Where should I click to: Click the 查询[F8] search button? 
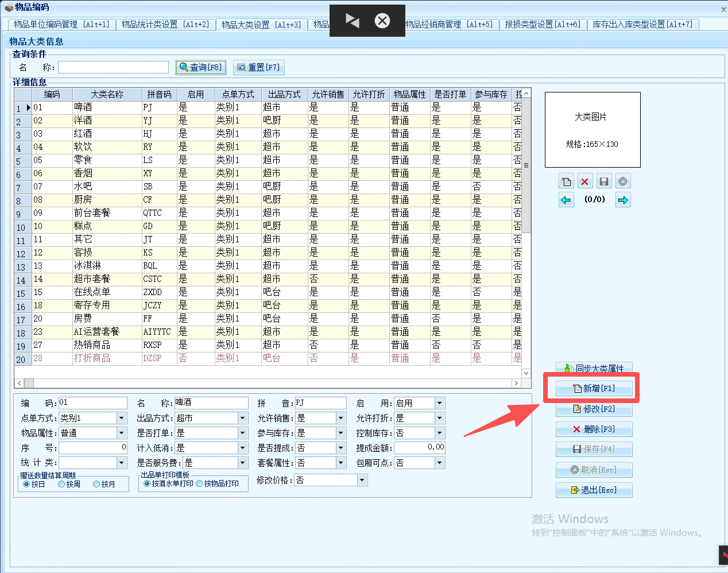point(201,67)
